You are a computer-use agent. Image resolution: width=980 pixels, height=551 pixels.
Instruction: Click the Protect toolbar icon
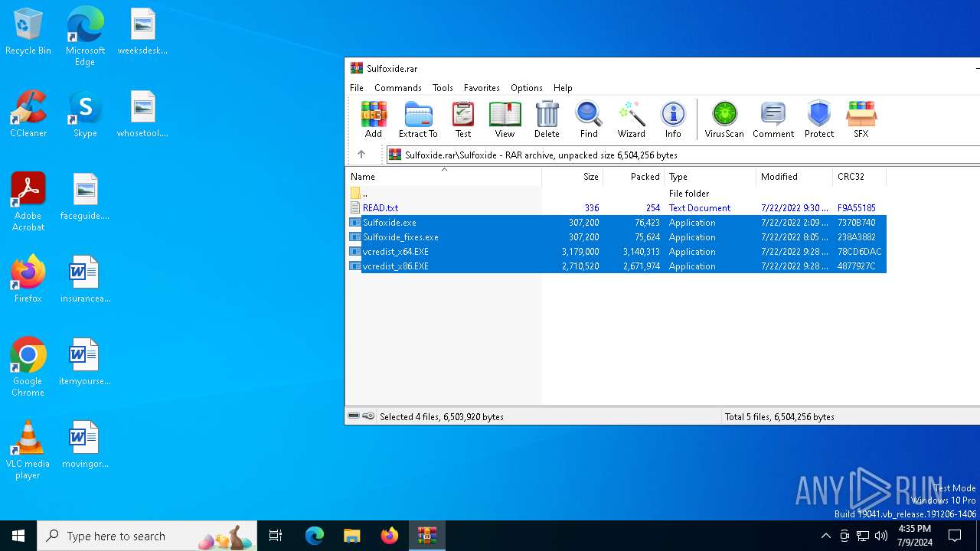pyautogui.click(x=819, y=119)
